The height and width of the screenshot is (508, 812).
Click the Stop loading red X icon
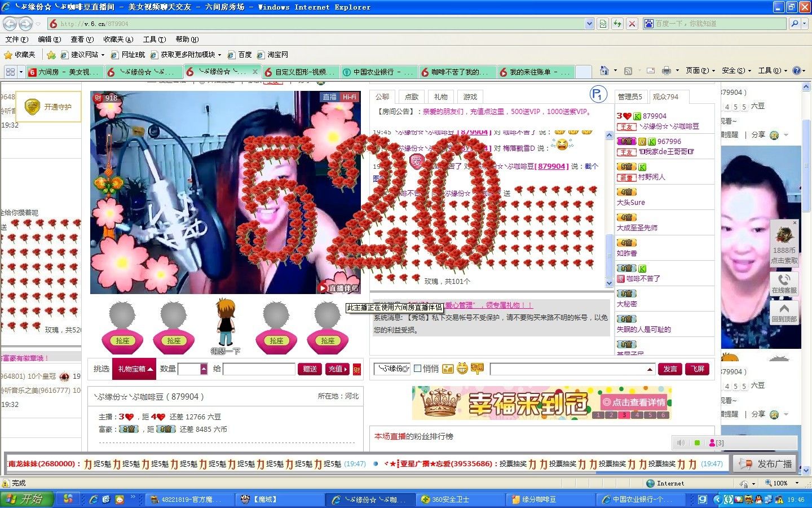(632, 24)
